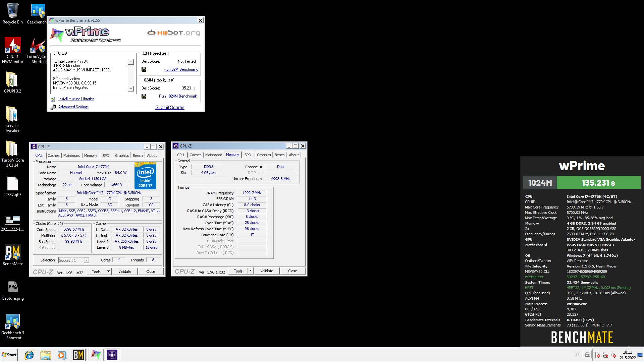Launch BenchMate desktop icon
The height and width of the screenshot is (362, 644).
12,255
